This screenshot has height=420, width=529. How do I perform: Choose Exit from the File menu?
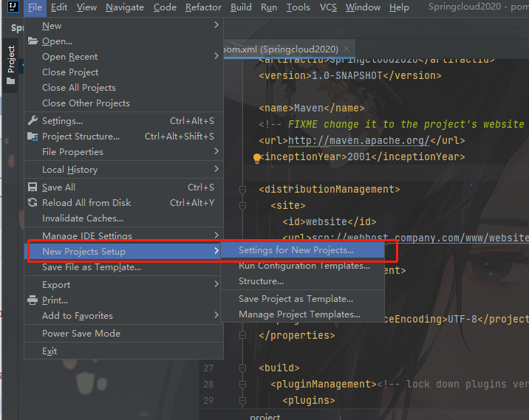(124, 351)
